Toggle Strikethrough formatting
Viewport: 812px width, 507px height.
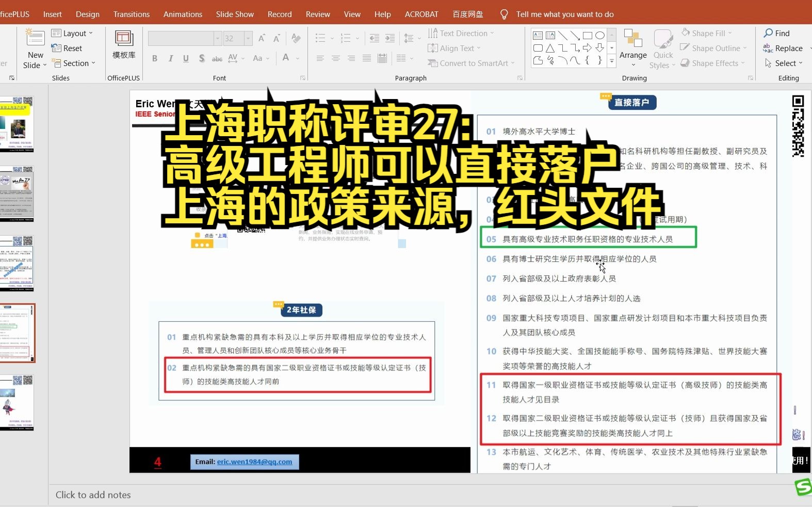click(x=217, y=59)
